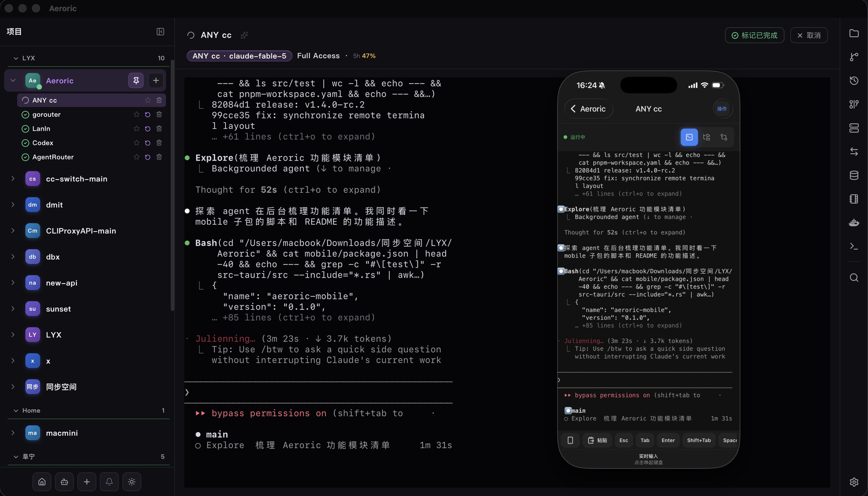Star the AgentRouter session
Viewport: 868px width, 496px height.
136,157
